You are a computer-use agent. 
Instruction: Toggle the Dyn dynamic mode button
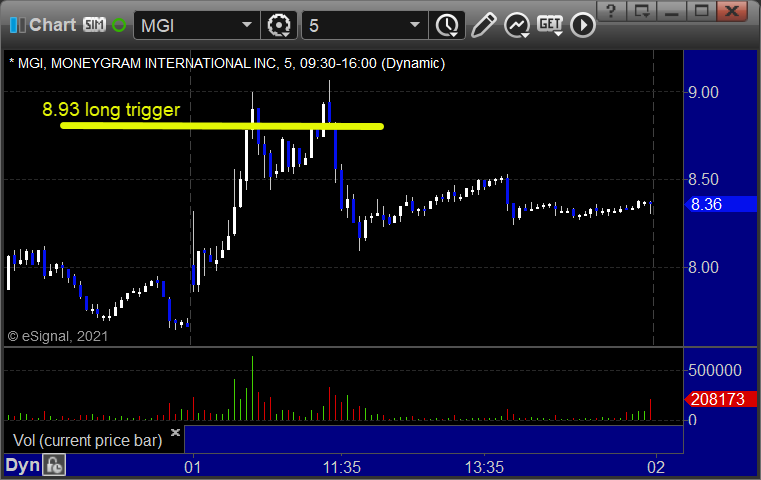pyautogui.click(x=22, y=465)
